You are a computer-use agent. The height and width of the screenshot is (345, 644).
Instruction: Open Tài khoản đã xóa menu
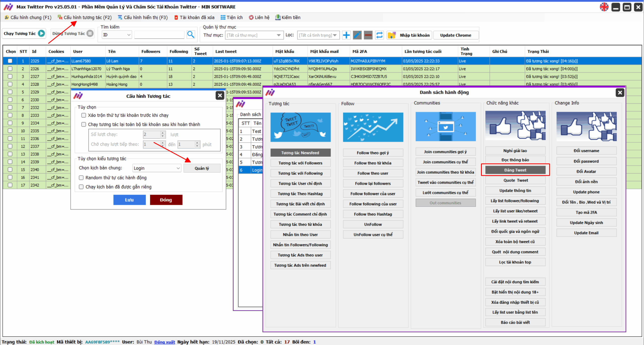[x=194, y=17]
